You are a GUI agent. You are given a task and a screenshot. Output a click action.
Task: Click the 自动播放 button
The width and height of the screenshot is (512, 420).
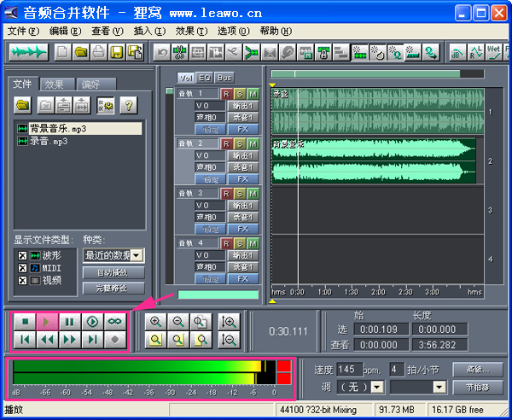113,272
